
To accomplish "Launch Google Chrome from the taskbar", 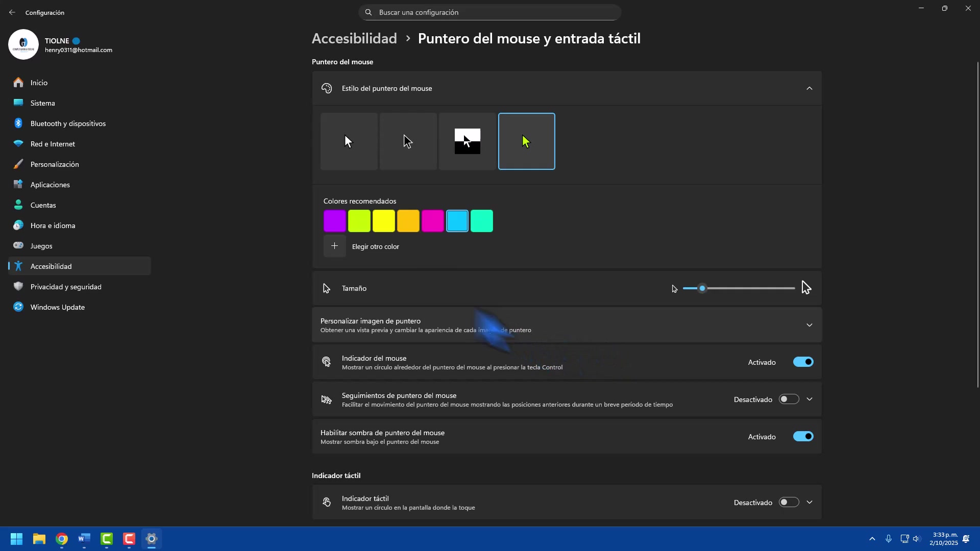I will [x=62, y=539].
